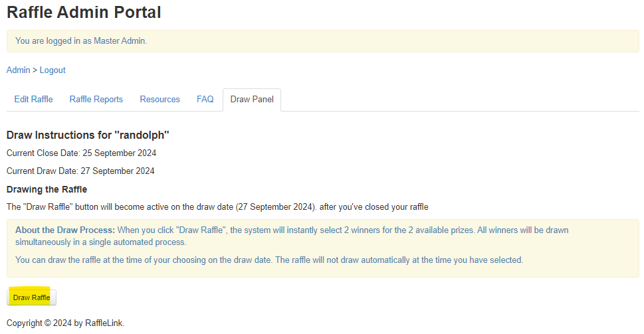Click the Raffle Admin Portal heading

(84, 12)
